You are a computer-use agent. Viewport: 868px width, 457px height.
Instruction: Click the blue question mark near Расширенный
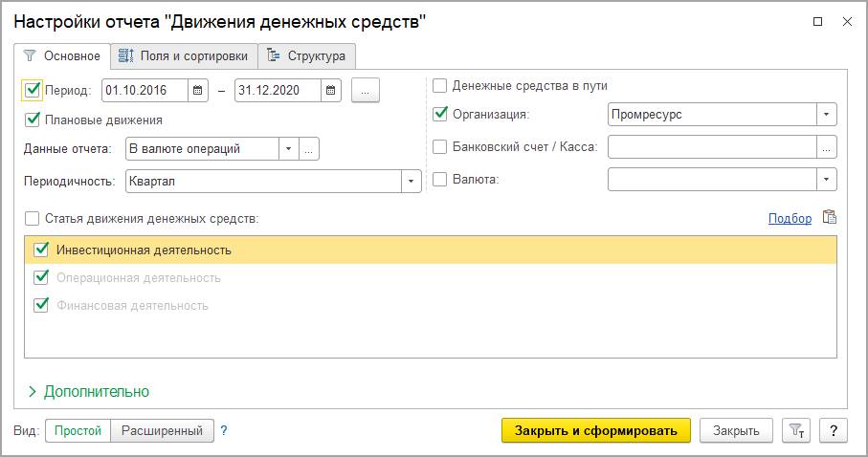224,431
